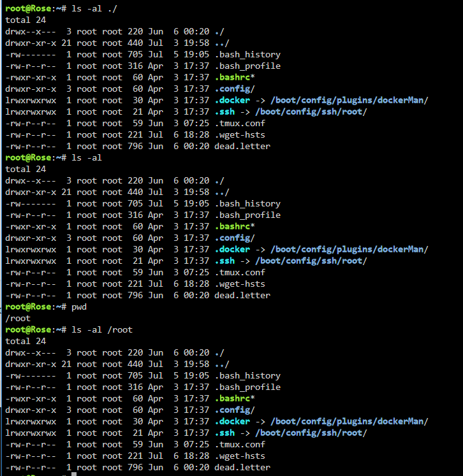Click the root@Rose prompt before the pwd command
Screen dimensions: 463x476
pos(36,307)
